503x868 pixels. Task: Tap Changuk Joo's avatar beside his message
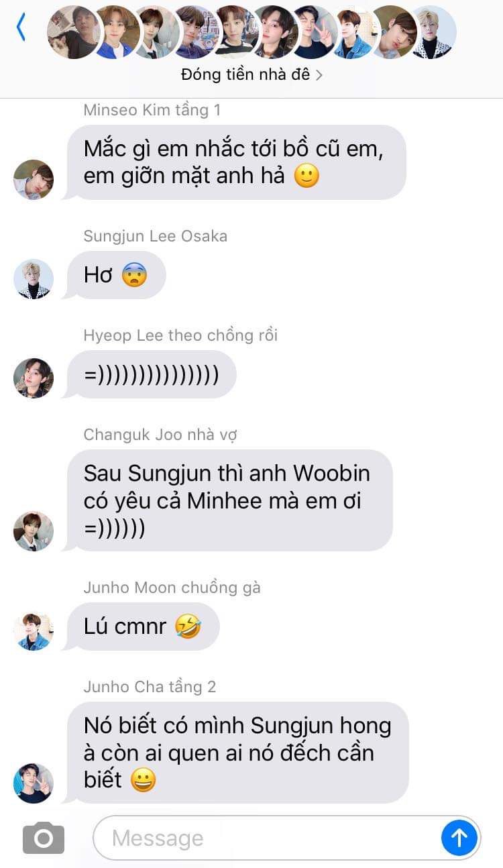(34, 531)
